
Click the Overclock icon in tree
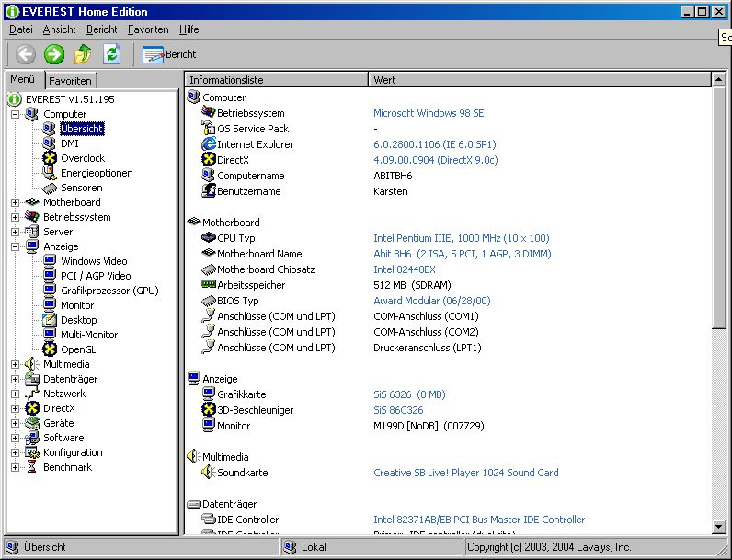pyautogui.click(x=50, y=158)
